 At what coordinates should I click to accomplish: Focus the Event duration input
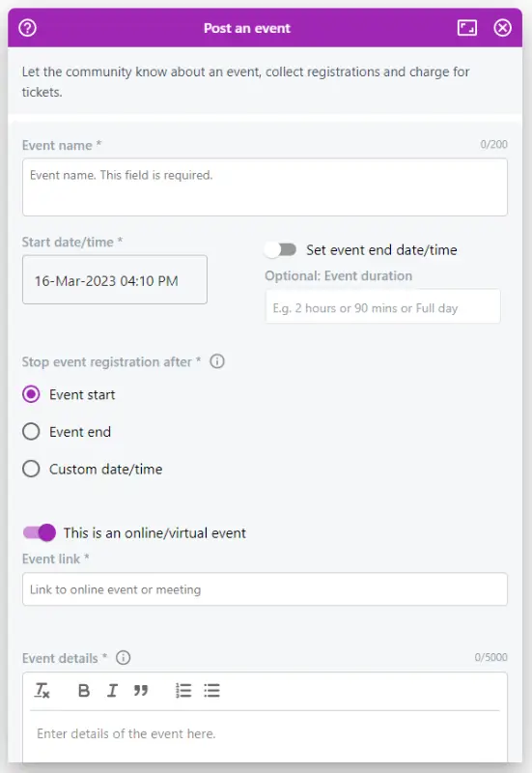[382, 306]
